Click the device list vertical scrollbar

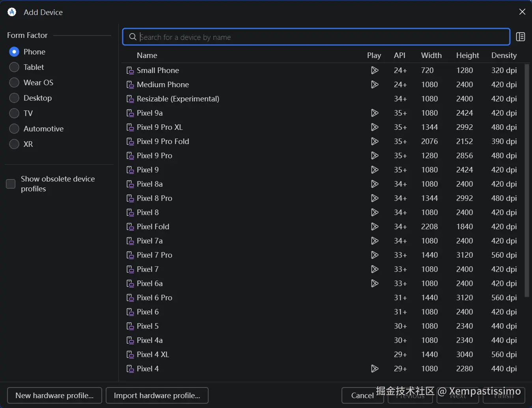click(x=527, y=180)
